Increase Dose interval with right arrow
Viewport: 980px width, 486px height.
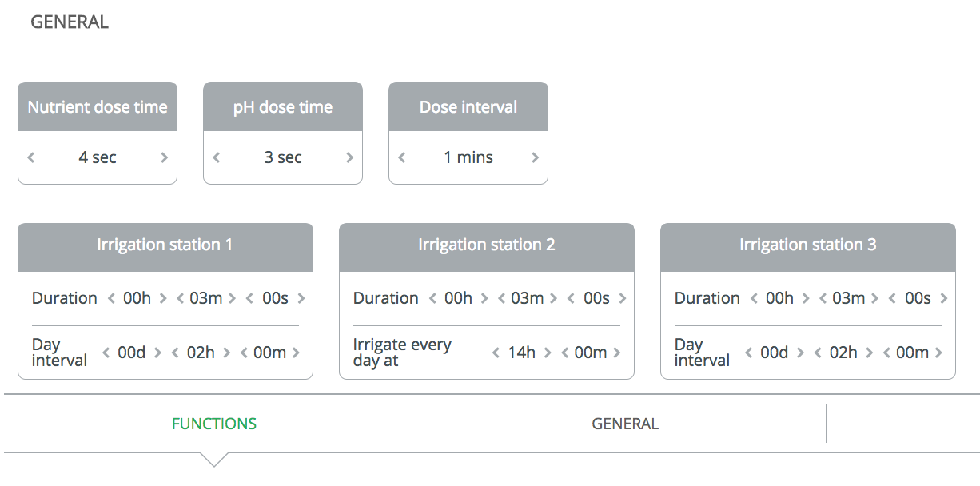coord(535,157)
